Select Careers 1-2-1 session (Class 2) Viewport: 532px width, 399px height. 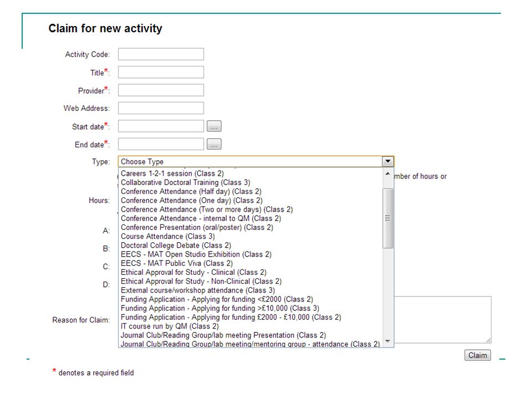250,173
